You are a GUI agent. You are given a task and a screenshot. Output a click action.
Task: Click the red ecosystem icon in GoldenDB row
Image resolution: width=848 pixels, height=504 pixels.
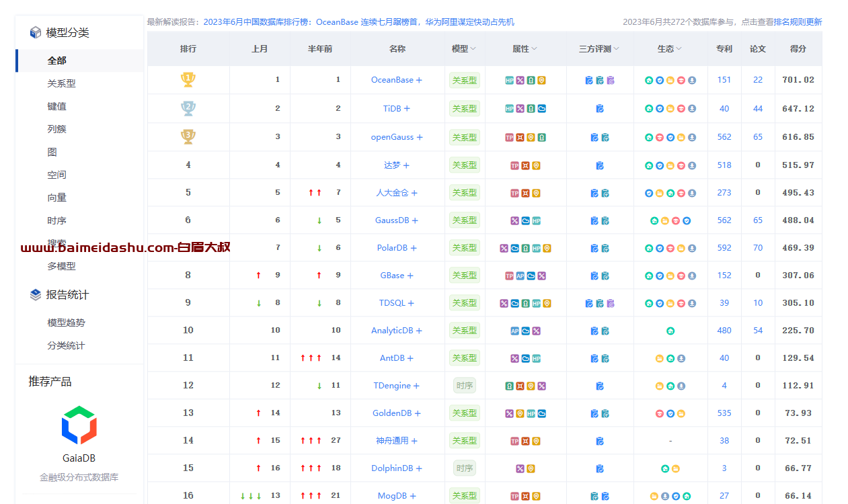click(660, 413)
